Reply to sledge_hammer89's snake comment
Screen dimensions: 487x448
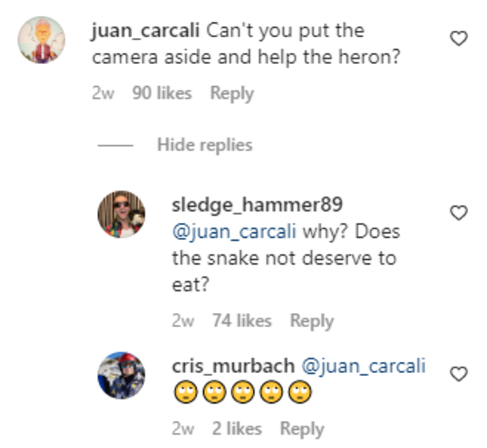pos(311,321)
